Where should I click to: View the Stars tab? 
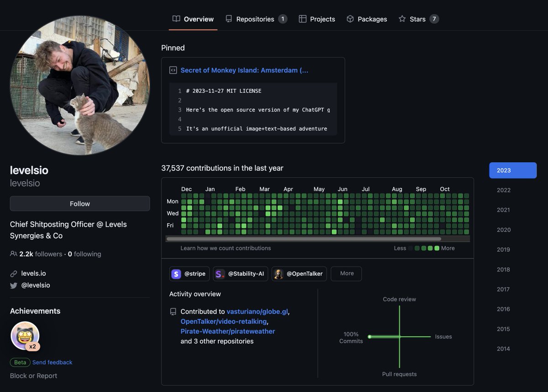[x=418, y=19]
